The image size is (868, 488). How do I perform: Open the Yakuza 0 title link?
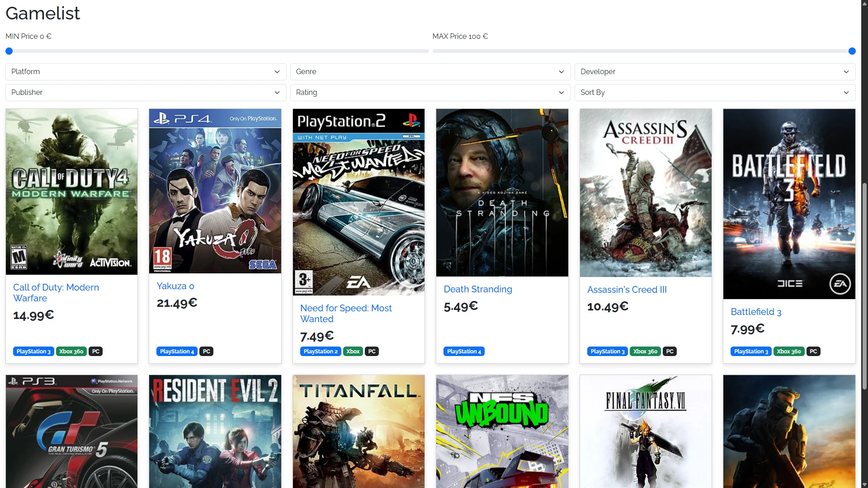click(x=175, y=286)
